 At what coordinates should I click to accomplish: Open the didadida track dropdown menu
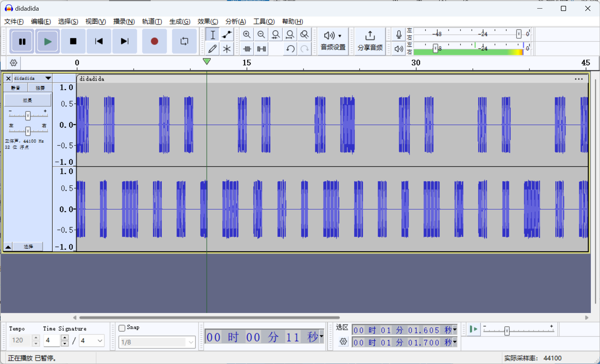coord(33,78)
